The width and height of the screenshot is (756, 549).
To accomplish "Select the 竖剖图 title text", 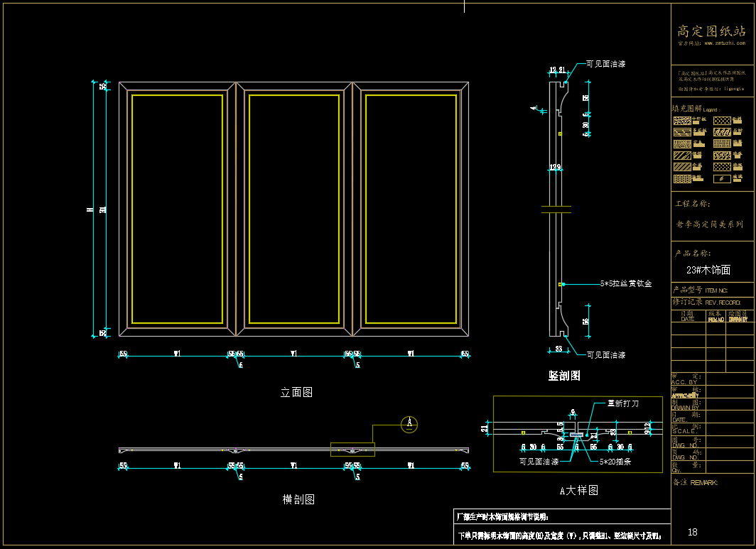I will (564, 376).
